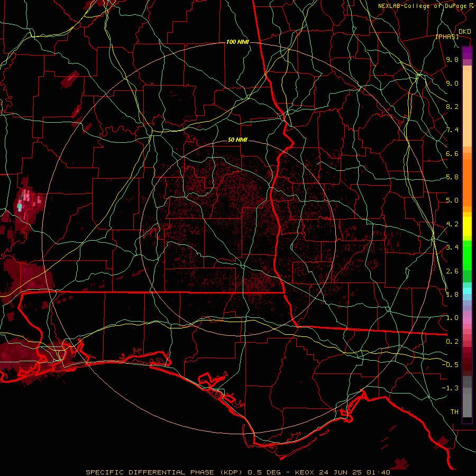Click the 4.2 scale value
The height and width of the screenshot is (476, 476).
pos(452,224)
